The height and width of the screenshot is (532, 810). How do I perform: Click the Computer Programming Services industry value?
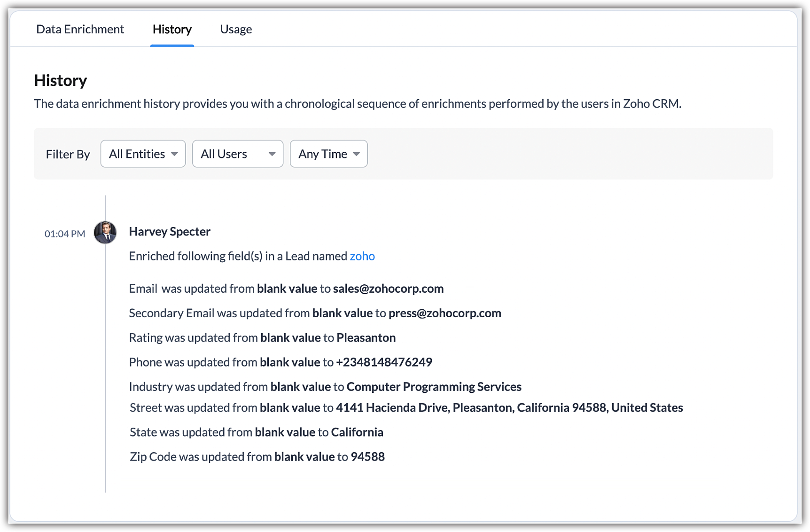point(434,386)
